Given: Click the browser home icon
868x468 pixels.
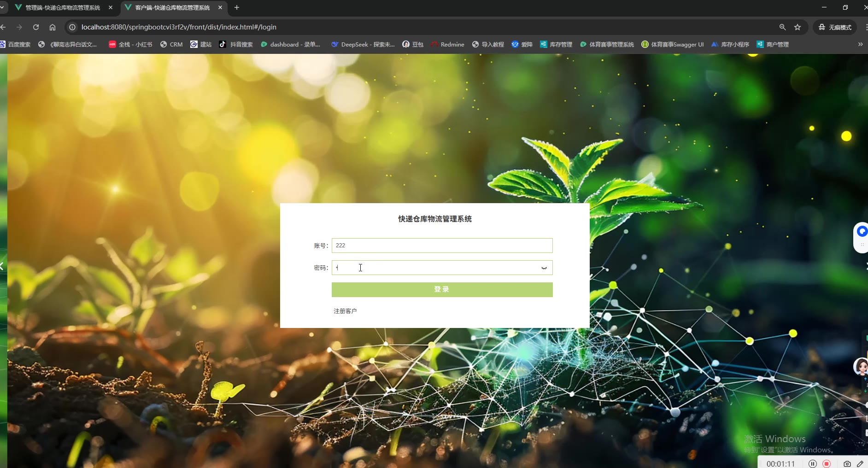Looking at the screenshot, I should 53,27.
